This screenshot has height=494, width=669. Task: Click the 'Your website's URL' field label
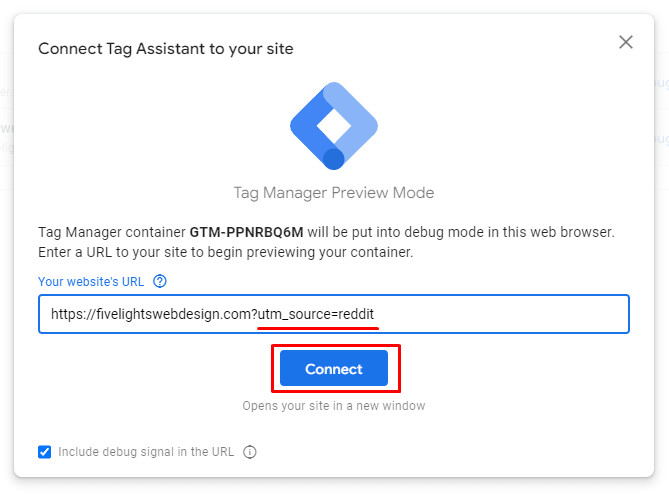pyautogui.click(x=91, y=282)
